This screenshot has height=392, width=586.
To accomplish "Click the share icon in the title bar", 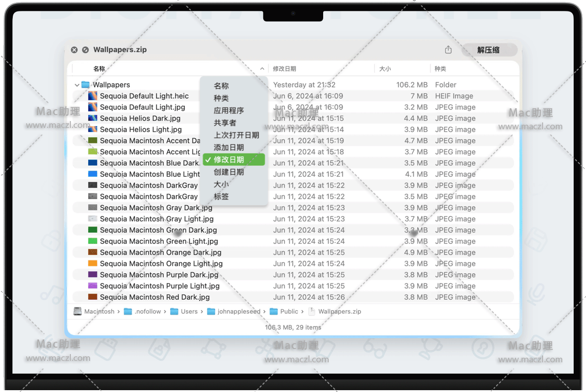I will [x=448, y=50].
